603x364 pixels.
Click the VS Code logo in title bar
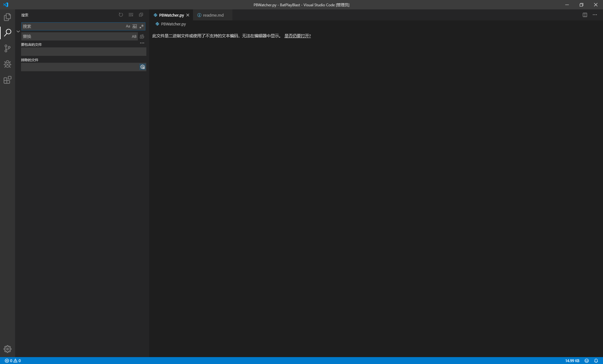[6, 5]
